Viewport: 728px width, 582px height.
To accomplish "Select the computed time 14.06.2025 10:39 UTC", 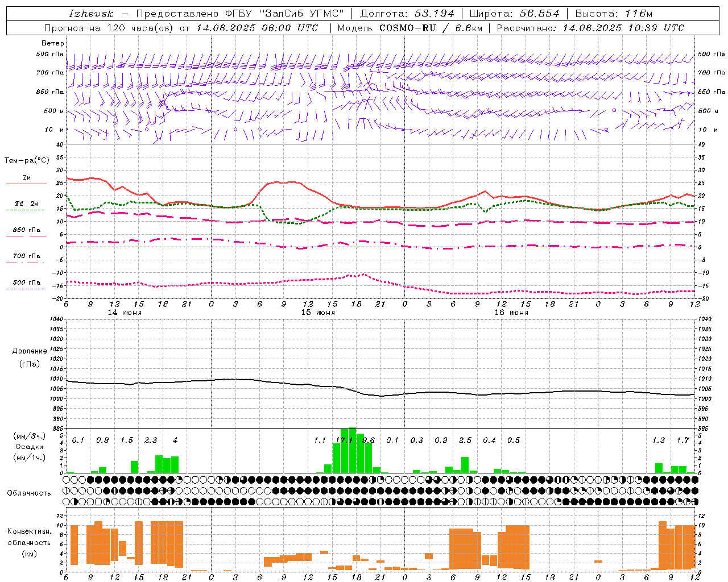I will pyautogui.click(x=623, y=28).
